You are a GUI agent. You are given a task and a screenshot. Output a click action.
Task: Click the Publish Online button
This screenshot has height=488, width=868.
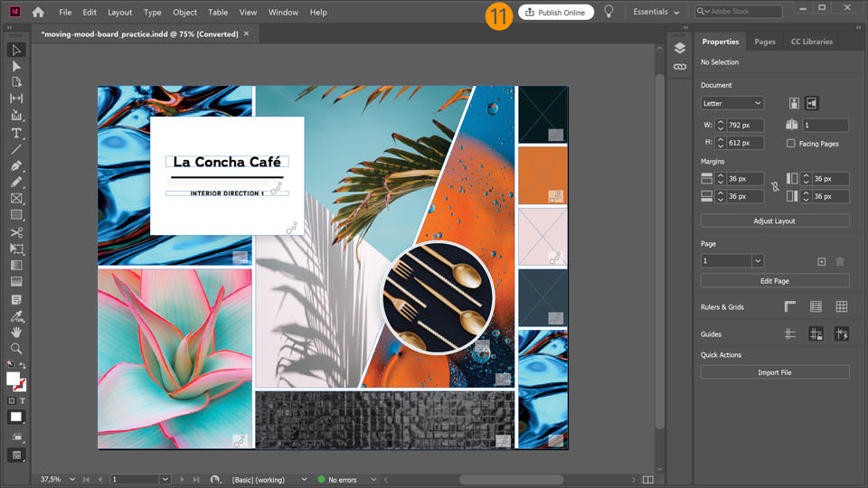[556, 12]
